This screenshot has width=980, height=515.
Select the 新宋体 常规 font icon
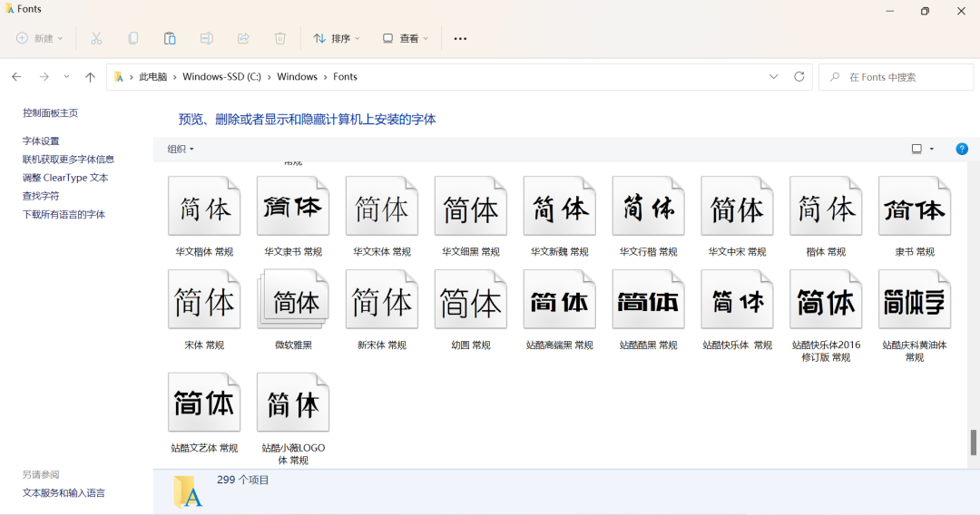382,299
